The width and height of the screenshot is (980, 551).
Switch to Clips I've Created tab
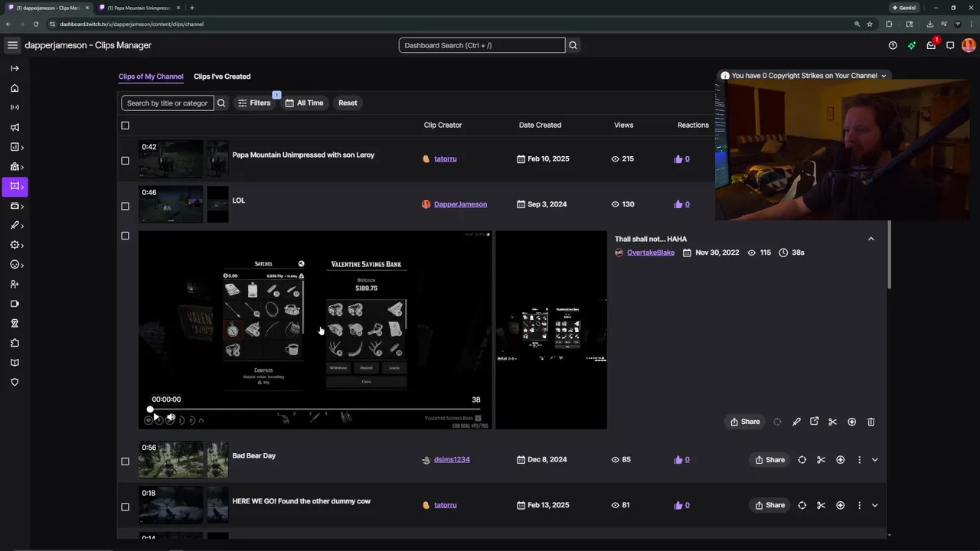point(222,77)
